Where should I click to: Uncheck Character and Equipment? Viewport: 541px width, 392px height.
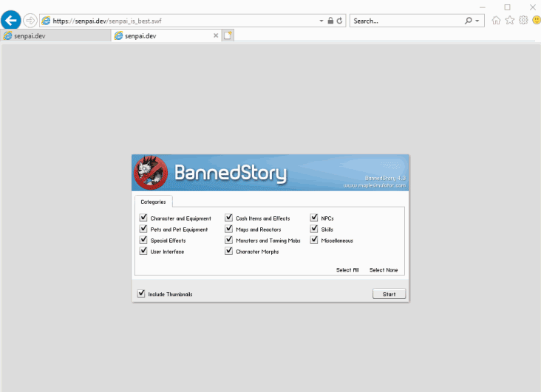[x=143, y=218]
